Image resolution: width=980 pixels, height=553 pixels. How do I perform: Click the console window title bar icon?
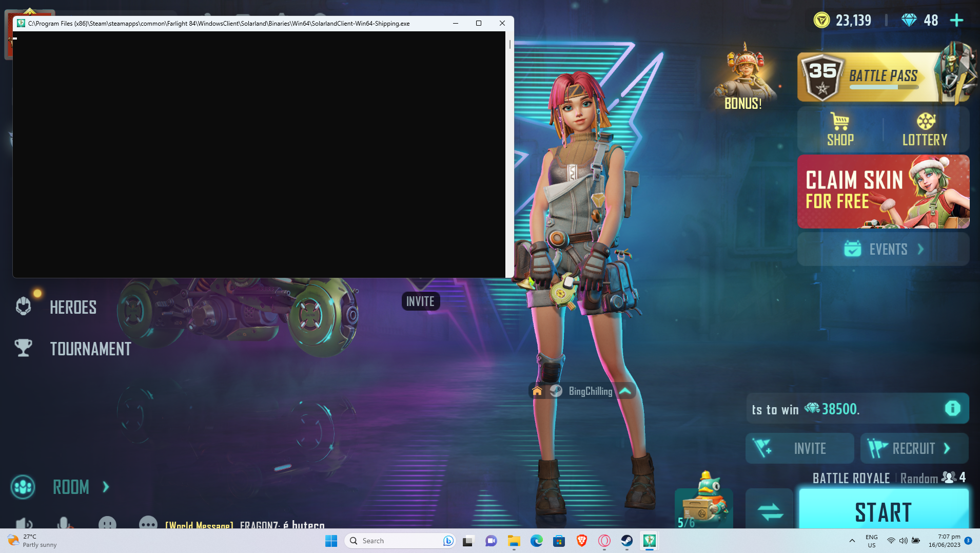[21, 23]
